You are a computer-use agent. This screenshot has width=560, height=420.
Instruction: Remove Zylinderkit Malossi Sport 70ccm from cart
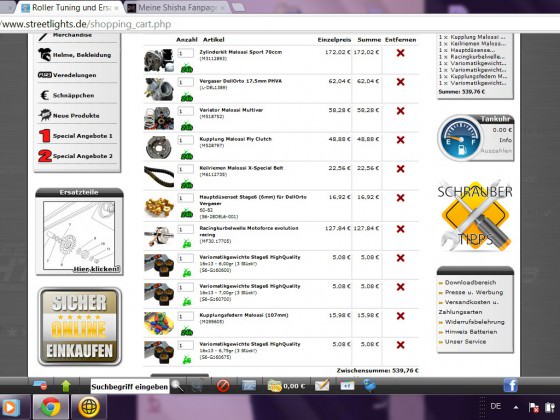400,53
